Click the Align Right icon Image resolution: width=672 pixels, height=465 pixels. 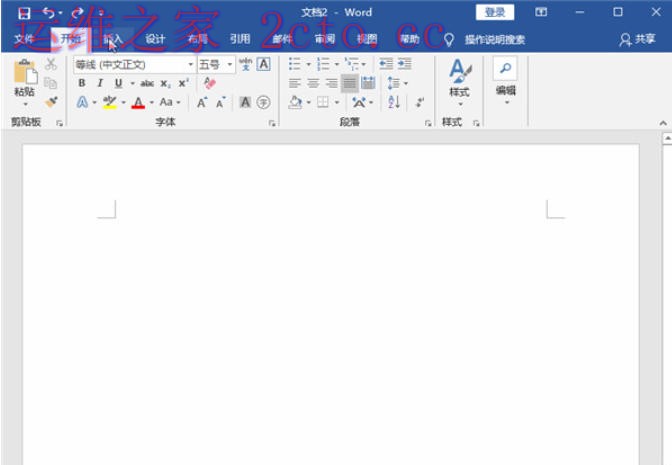tap(331, 83)
